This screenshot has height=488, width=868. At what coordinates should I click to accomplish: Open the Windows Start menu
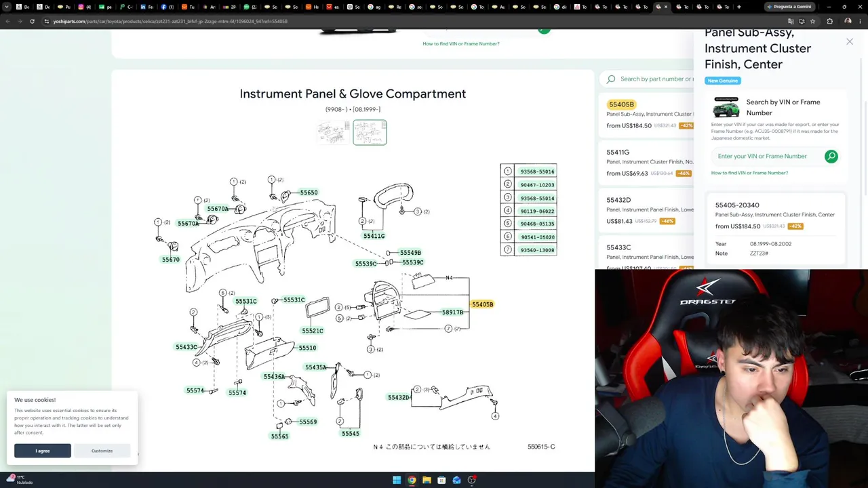(397, 481)
